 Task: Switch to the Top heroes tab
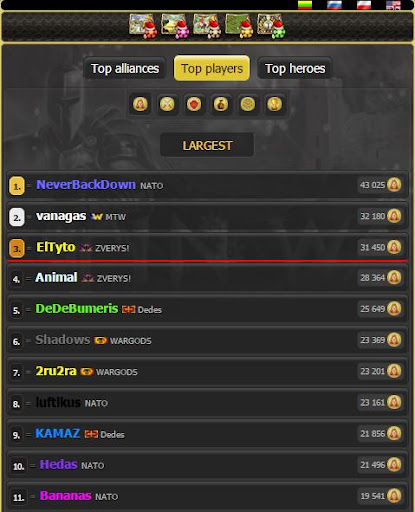[x=295, y=69]
